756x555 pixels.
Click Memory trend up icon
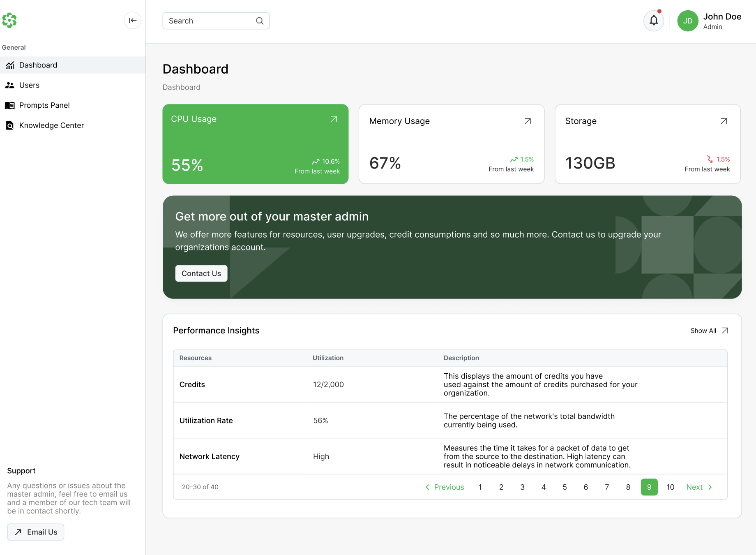pyautogui.click(x=514, y=160)
